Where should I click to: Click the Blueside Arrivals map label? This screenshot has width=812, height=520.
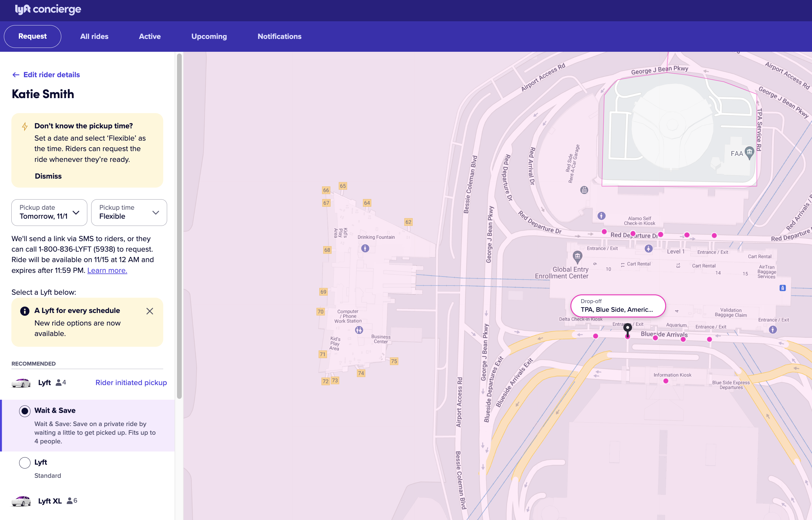click(x=664, y=334)
